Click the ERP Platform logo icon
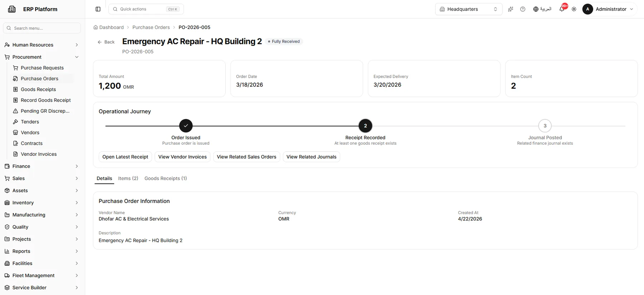 [x=12, y=9]
